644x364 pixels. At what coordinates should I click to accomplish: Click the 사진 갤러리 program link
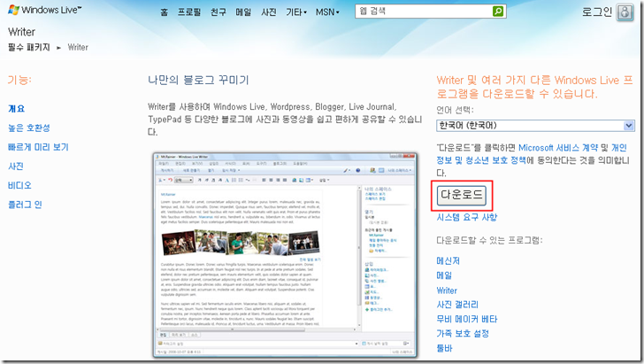457,305
